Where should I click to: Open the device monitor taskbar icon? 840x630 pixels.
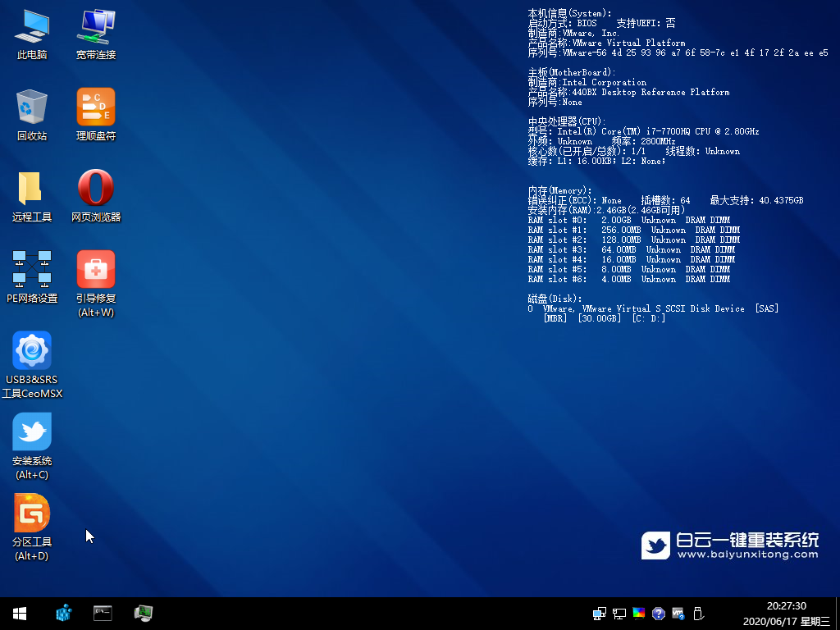[x=144, y=613]
